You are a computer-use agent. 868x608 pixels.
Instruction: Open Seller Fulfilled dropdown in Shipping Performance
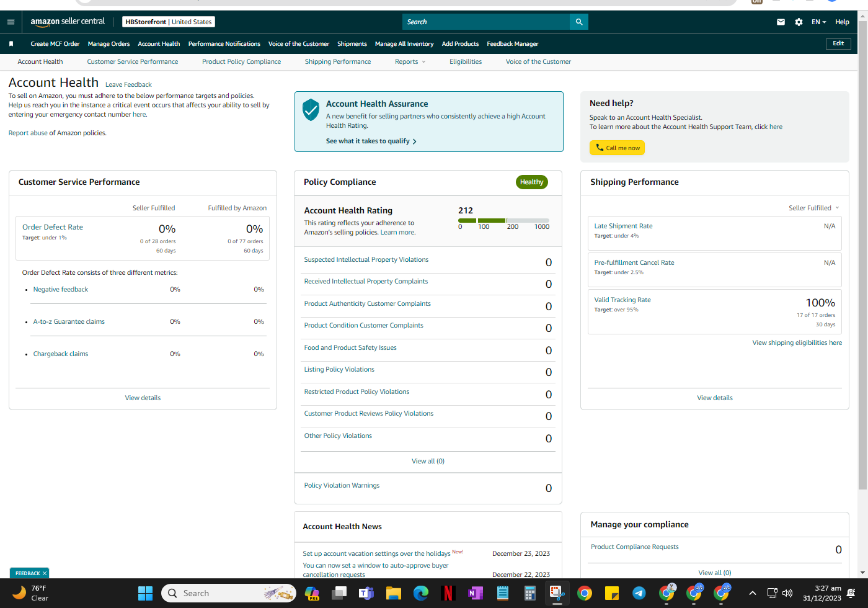813,208
